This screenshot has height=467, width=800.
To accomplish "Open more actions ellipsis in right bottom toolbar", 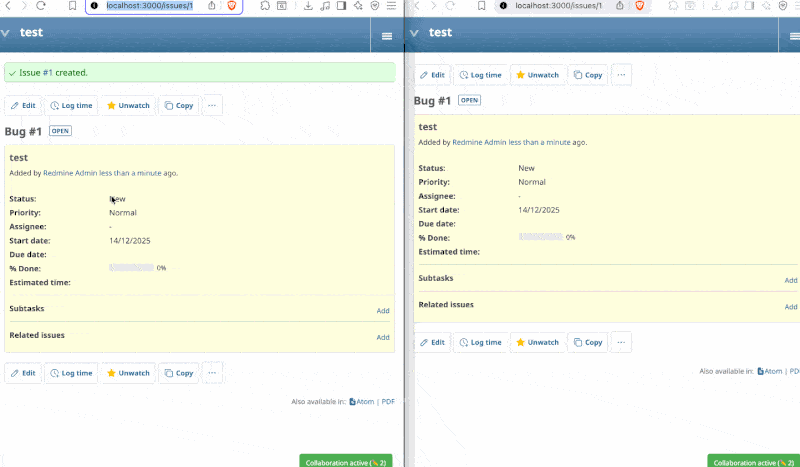I will [x=621, y=342].
